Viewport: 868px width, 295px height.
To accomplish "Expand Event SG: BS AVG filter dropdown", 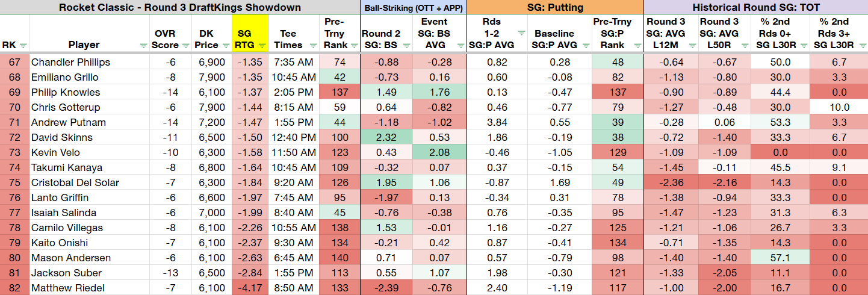I will point(459,45).
